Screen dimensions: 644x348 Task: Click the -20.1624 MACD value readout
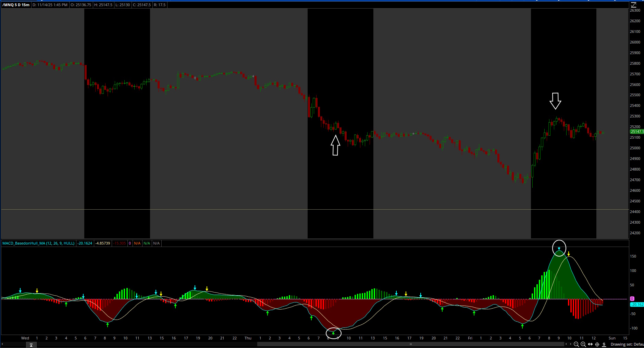pyautogui.click(x=85, y=243)
